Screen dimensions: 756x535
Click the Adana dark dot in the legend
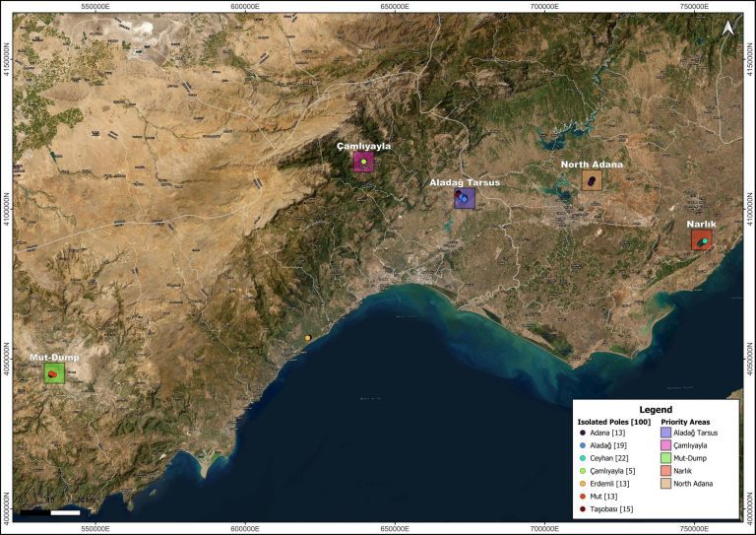[583, 433]
